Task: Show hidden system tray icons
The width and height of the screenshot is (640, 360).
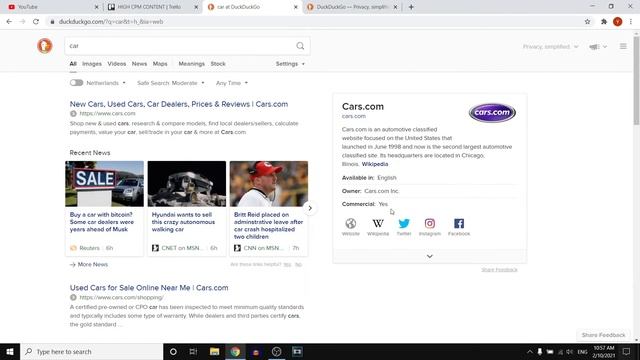Action: tap(529, 351)
